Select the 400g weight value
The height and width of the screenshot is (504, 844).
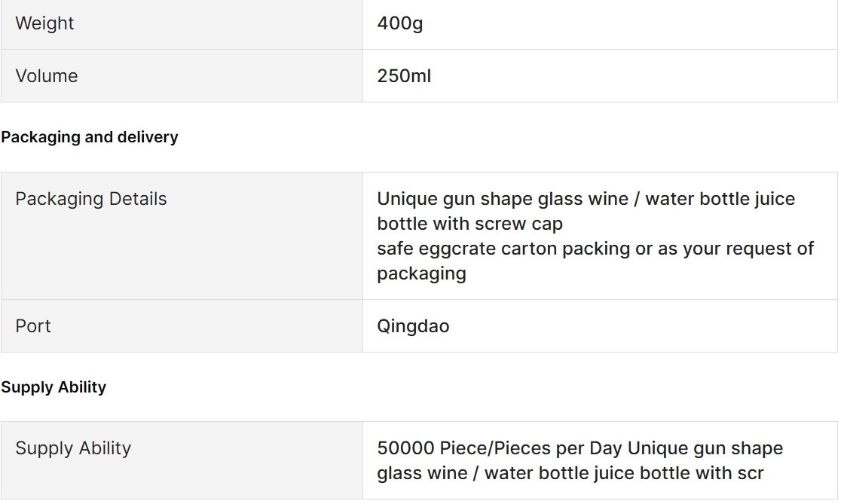tap(400, 23)
